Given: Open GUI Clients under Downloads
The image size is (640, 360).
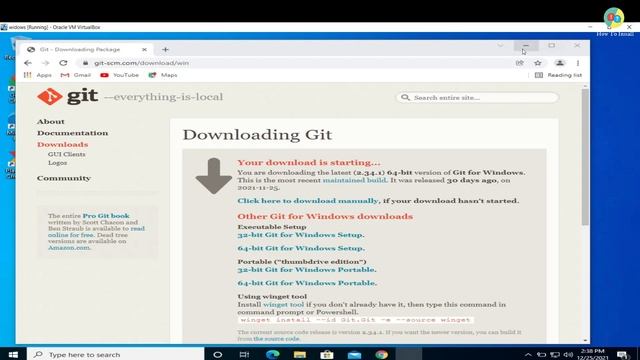Looking at the screenshot, I should (67, 154).
